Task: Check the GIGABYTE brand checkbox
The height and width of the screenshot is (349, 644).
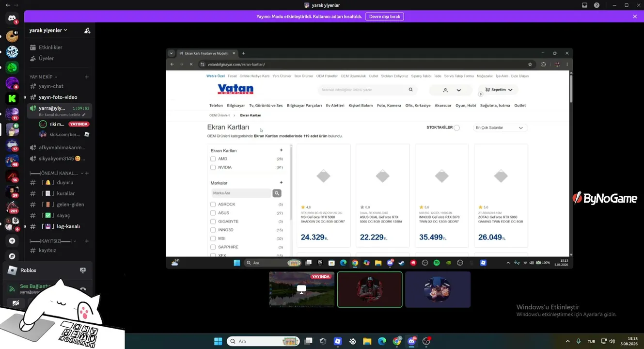Action: [213, 222]
